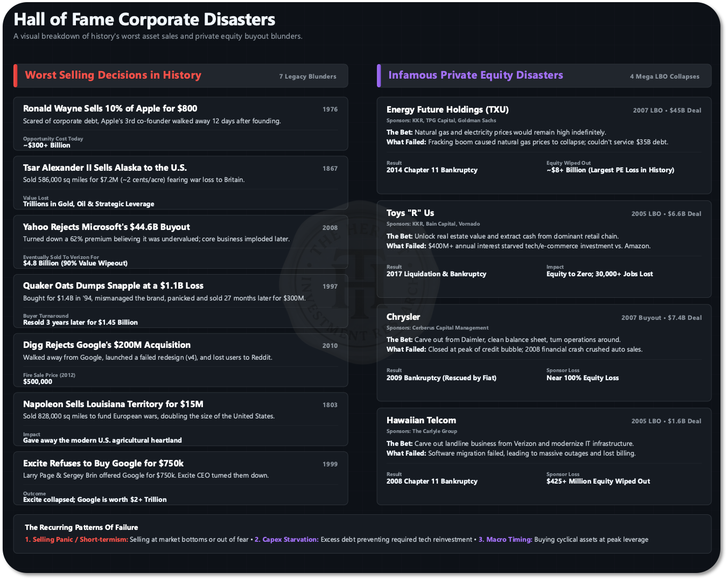Click the 'Eventually Sold To Verizon For' label

coord(61,257)
